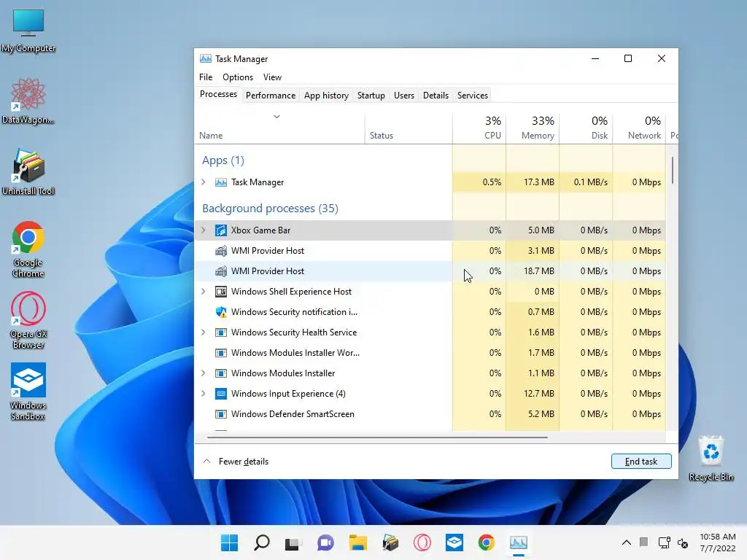Click the Windows Start button
The image size is (747, 560).
click(x=229, y=542)
